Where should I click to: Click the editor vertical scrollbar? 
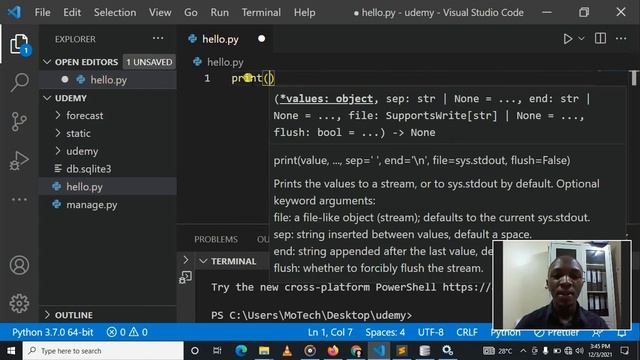pos(634,78)
